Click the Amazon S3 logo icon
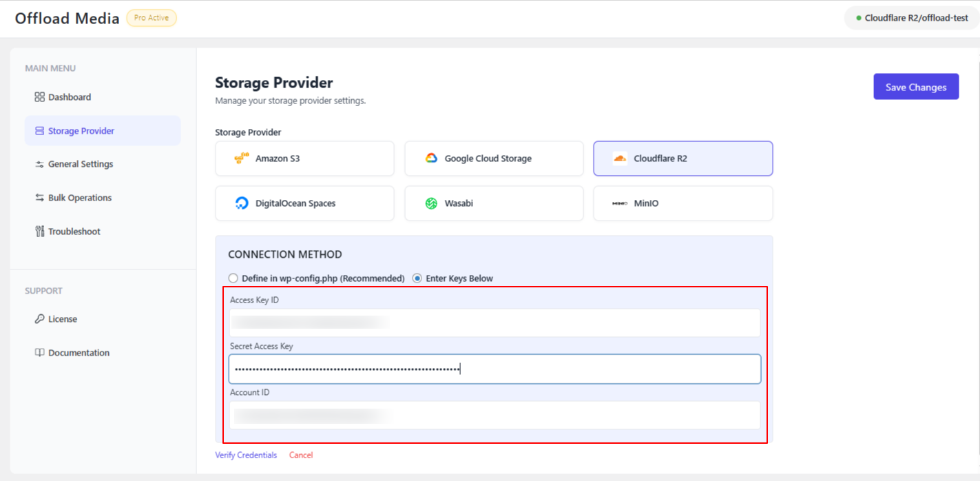The image size is (980, 481). (x=241, y=158)
